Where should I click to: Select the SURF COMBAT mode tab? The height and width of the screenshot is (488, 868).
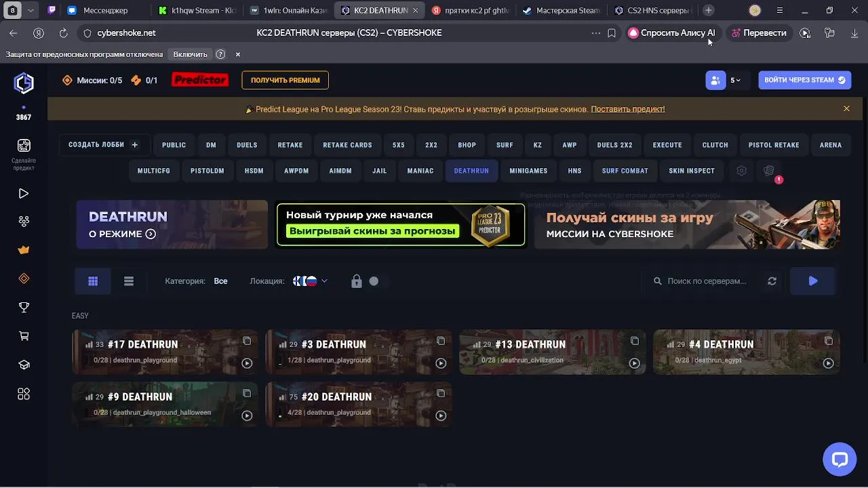[x=625, y=171]
